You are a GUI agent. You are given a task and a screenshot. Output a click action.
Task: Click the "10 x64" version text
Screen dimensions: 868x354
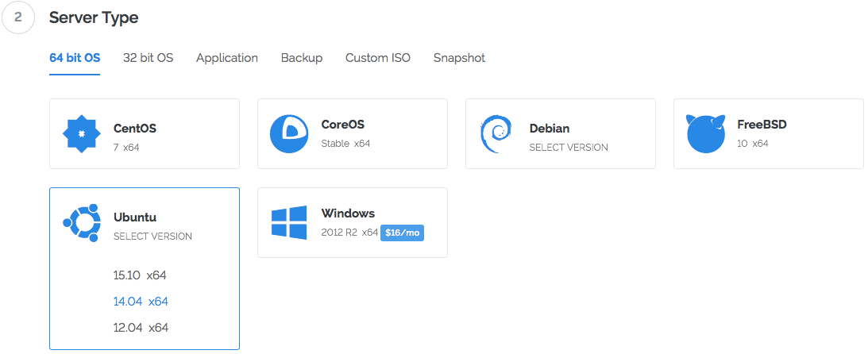click(x=753, y=144)
